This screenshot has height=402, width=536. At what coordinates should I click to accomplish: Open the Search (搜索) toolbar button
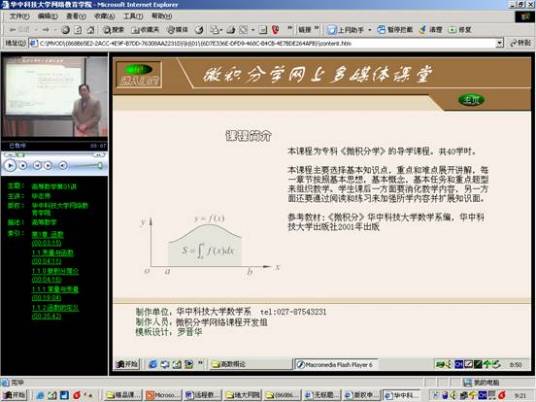point(113,30)
